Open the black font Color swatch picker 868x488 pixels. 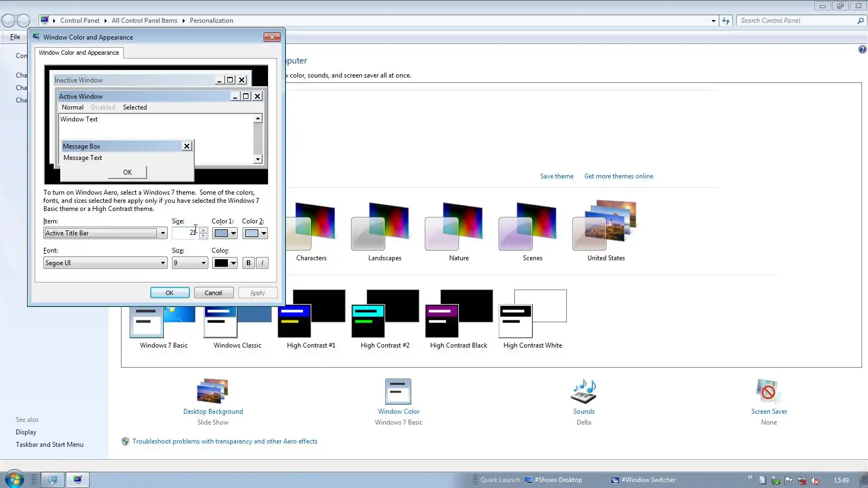pos(225,263)
